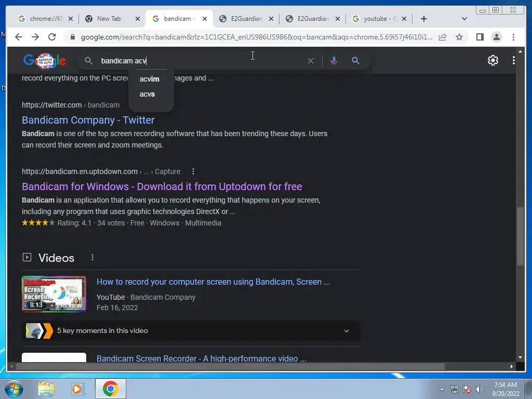Click the Chrome address bar URL
This screenshot has height=399, width=532.
(x=257, y=37)
